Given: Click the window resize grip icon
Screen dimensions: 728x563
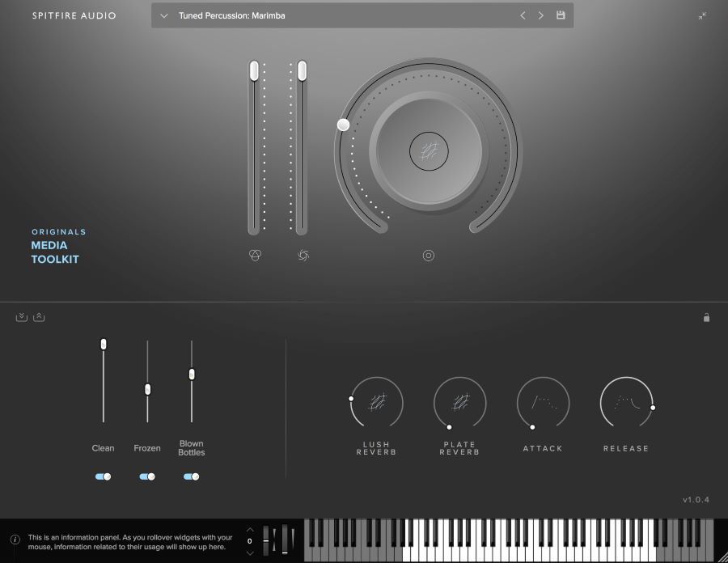Looking at the screenshot, I should point(722,557).
